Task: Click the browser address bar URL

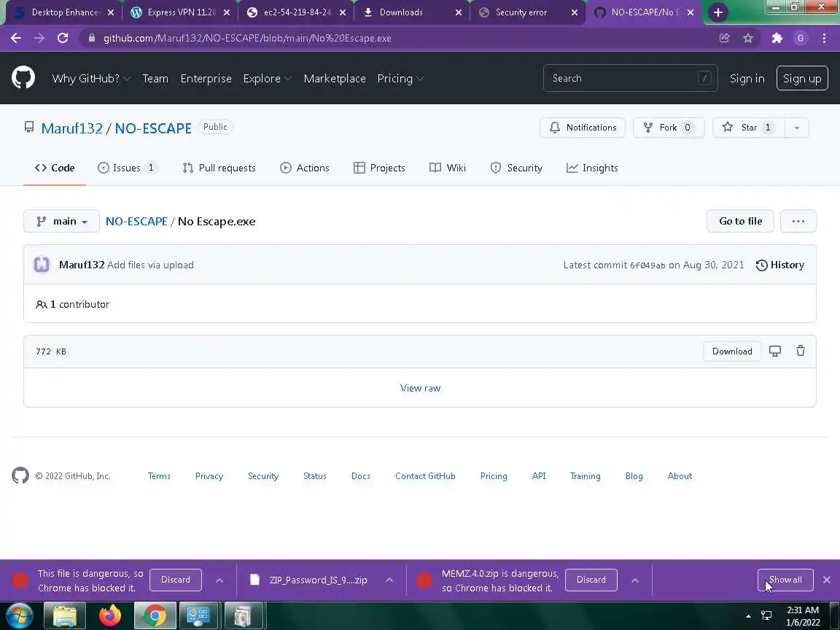Action: tap(247, 38)
